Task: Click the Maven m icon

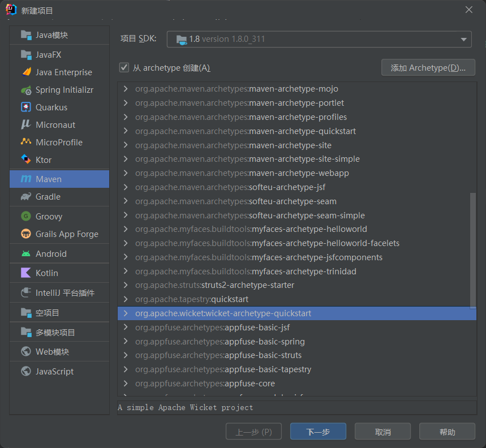Action: point(26,179)
